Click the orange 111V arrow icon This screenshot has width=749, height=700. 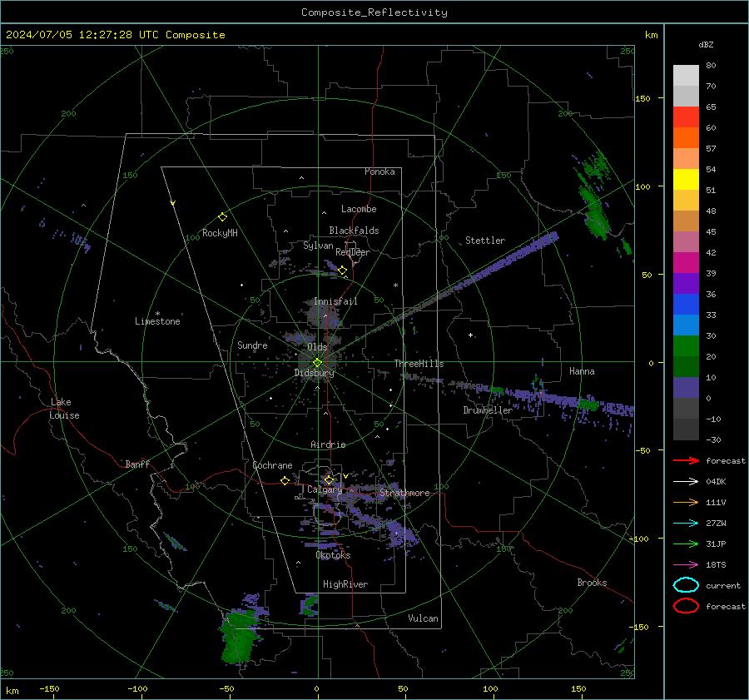pyautogui.click(x=686, y=502)
